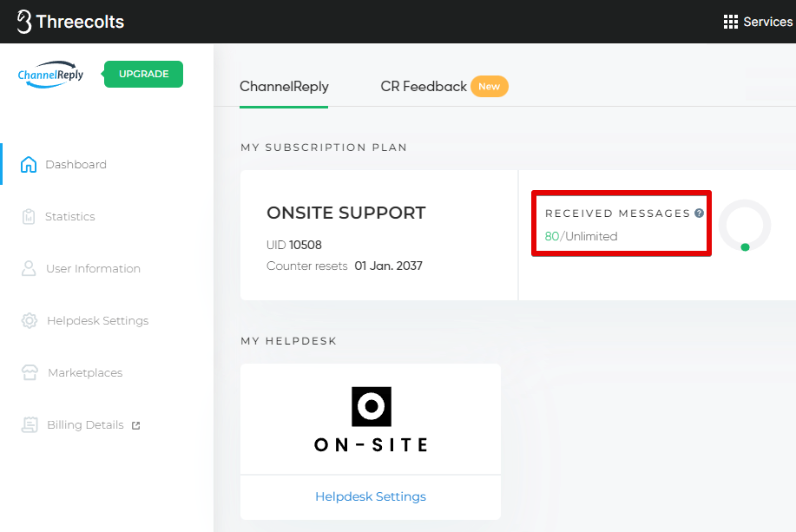Click the received messages circular progress indicator
The width and height of the screenshot is (796, 532).
[x=745, y=226]
